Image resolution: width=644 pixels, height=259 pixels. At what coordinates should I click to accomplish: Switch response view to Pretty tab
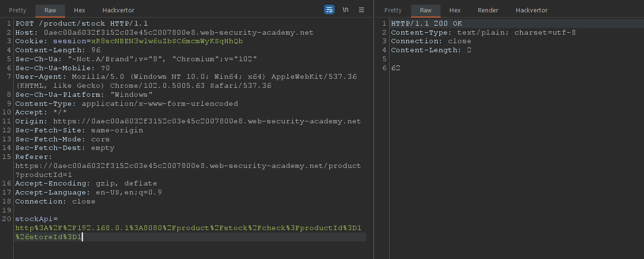click(393, 10)
